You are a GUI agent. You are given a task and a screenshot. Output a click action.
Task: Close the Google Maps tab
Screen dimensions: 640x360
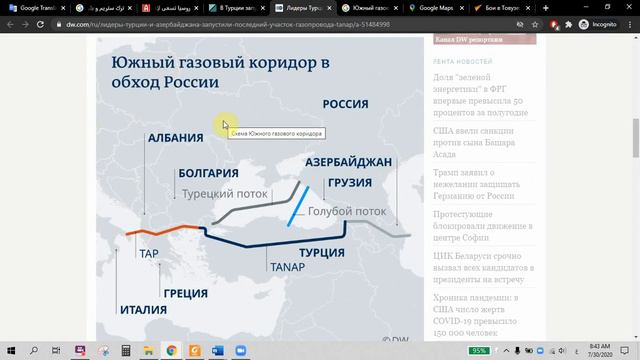point(462,8)
